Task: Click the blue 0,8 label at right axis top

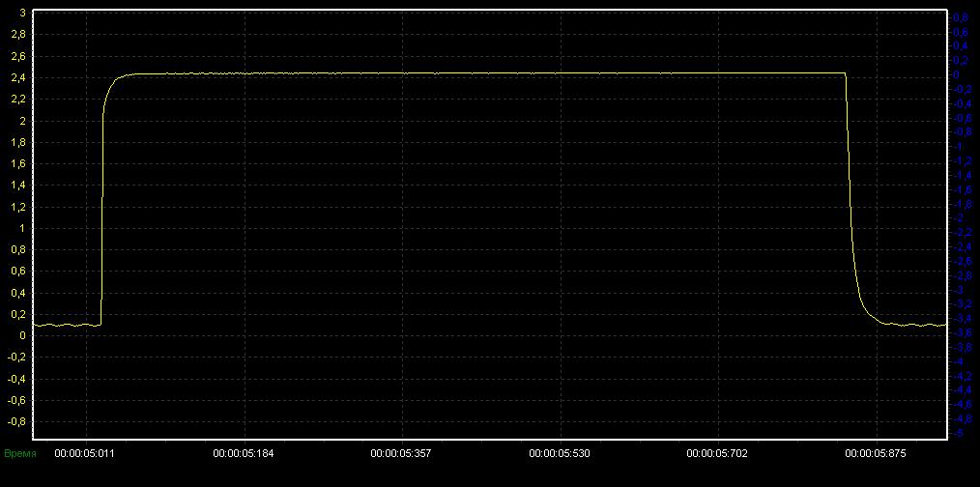Action: point(960,17)
